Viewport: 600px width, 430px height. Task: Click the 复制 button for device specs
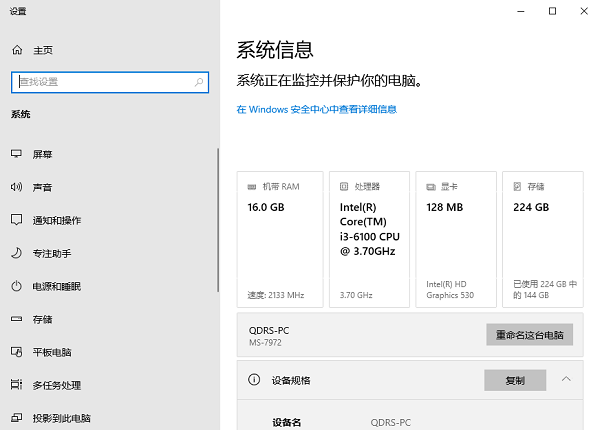click(x=515, y=380)
